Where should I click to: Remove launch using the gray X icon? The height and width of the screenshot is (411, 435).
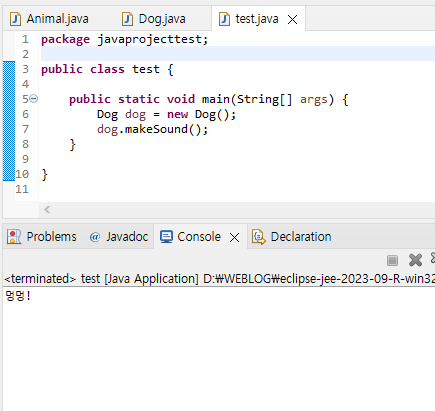pyautogui.click(x=415, y=260)
